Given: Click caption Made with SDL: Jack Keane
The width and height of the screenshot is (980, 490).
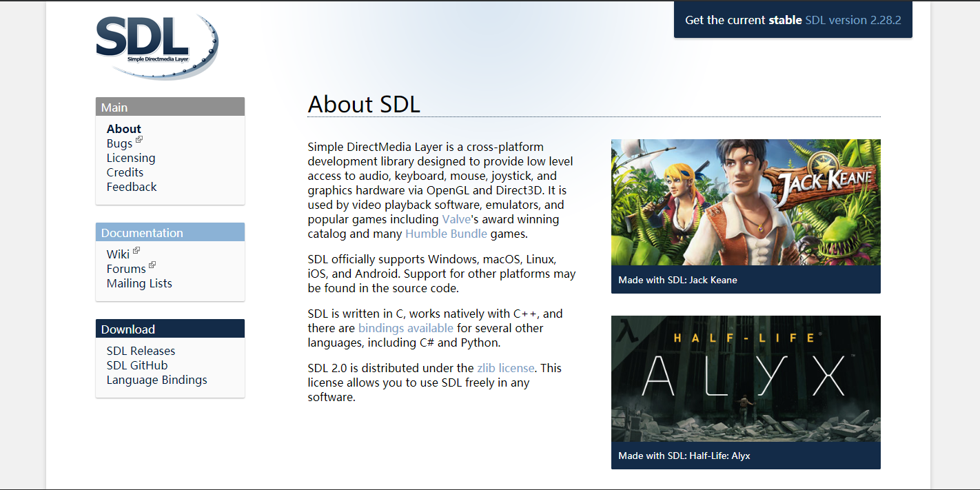Looking at the screenshot, I should (677, 280).
